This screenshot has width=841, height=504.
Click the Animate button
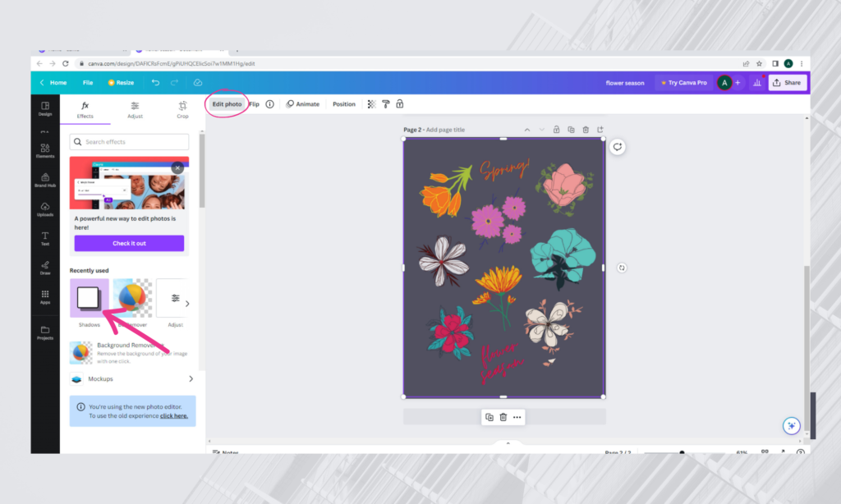coord(303,104)
